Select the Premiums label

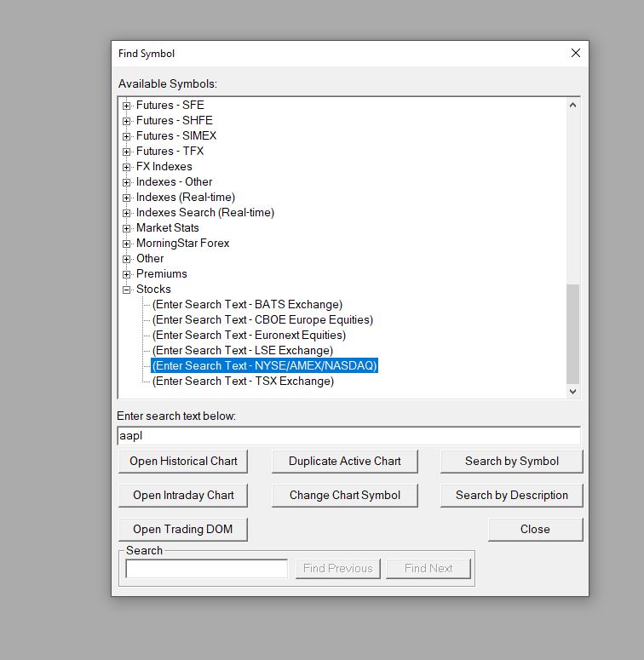click(x=162, y=273)
